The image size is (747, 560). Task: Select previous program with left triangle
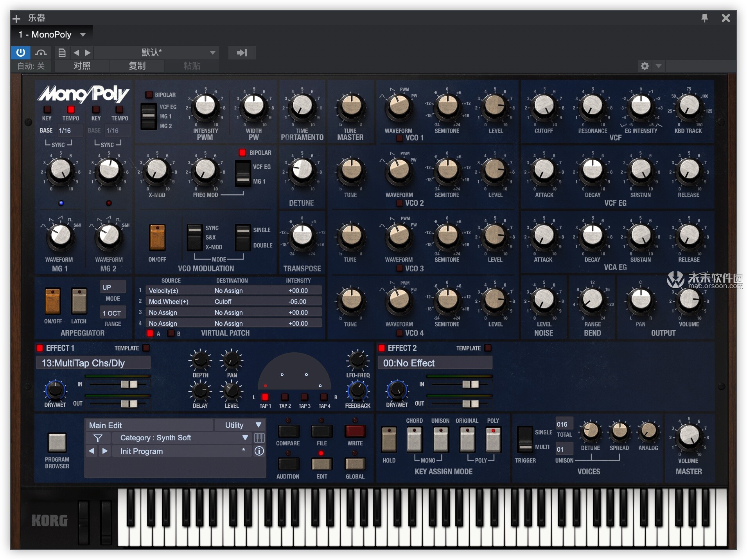pos(92,451)
